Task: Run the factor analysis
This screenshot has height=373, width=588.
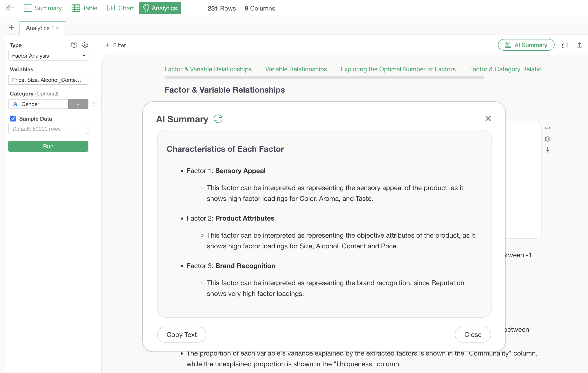Action: [48, 146]
